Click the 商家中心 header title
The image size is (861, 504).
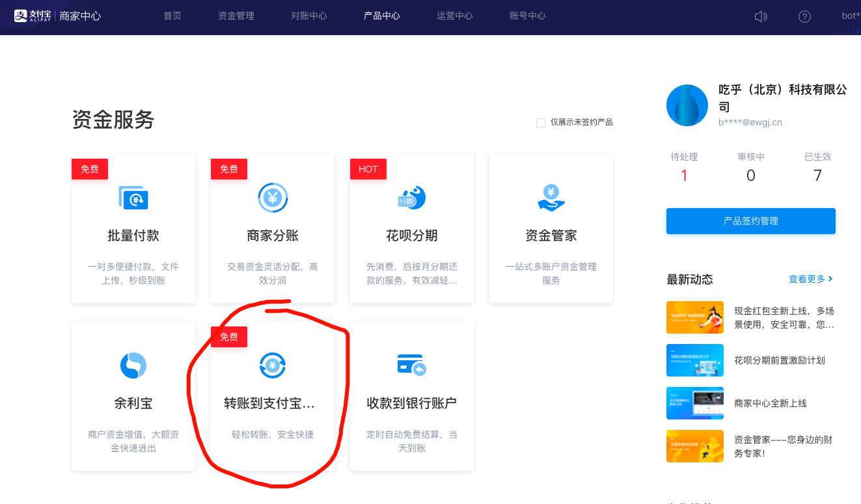coord(80,16)
